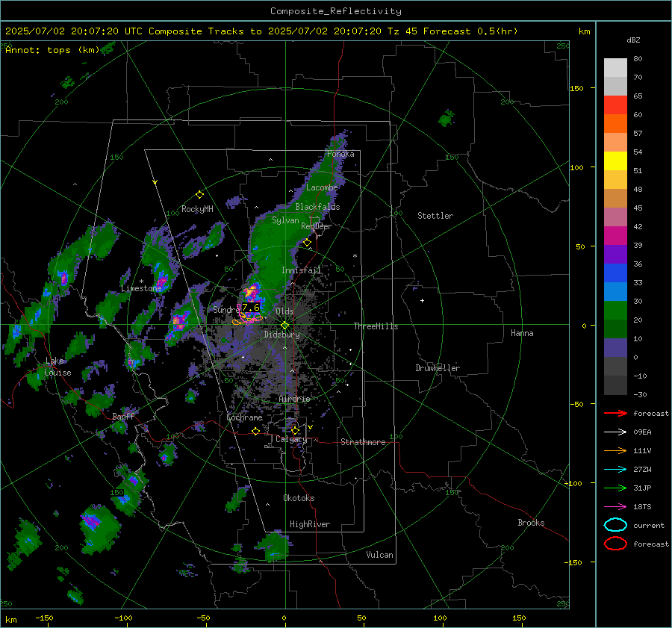This screenshot has width=672, height=628.
Task: Pick the bright red reflectivity swatch
Action: (x=615, y=105)
